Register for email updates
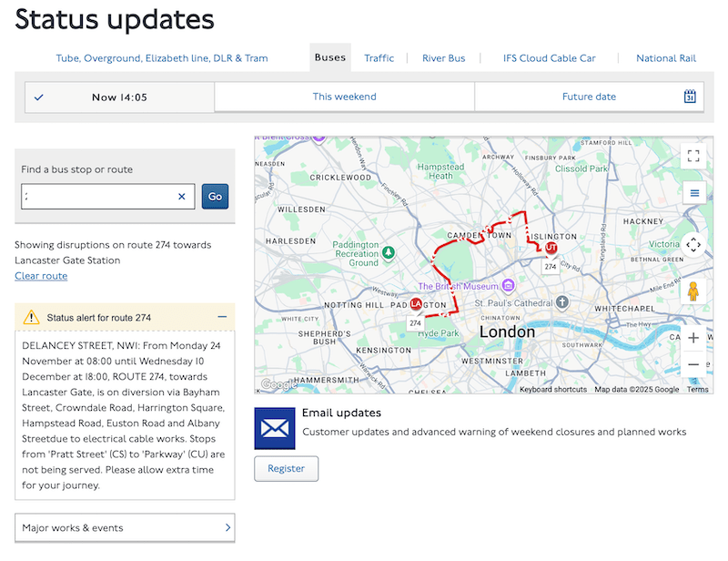728x561 pixels. [286, 468]
